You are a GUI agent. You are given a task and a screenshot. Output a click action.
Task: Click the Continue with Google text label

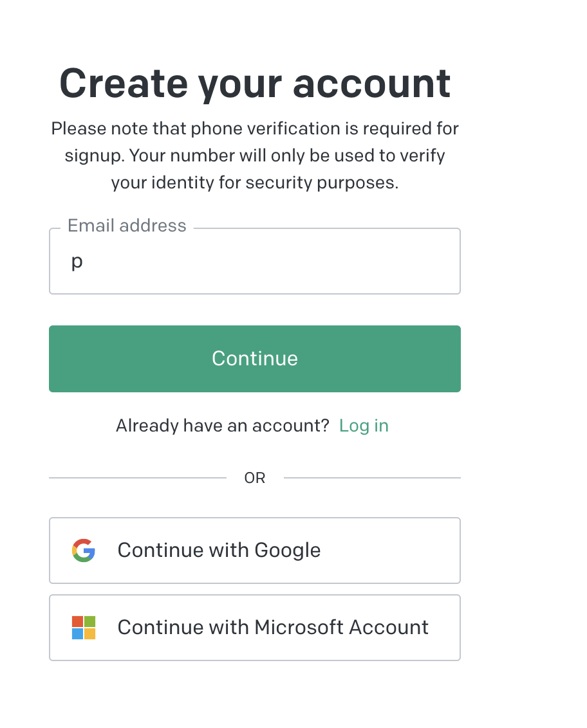tap(219, 551)
